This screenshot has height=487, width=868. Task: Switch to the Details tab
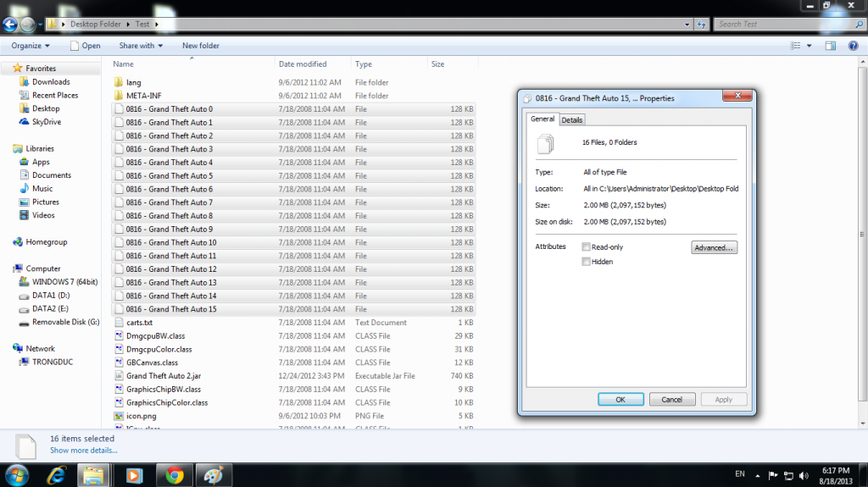pyautogui.click(x=572, y=120)
